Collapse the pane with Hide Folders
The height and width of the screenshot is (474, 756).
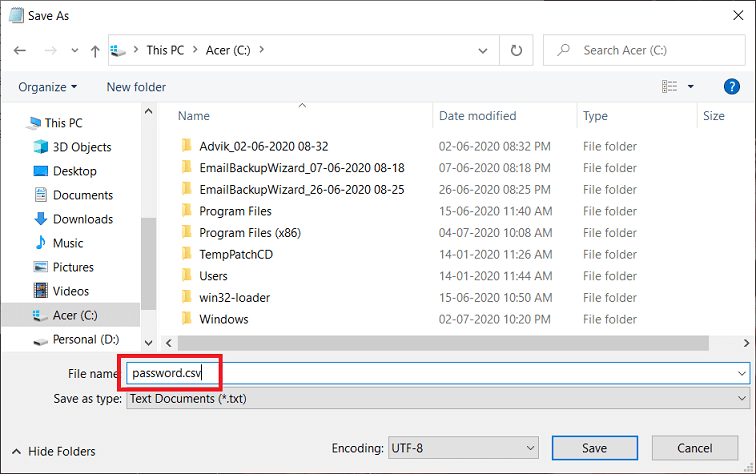[53, 452]
